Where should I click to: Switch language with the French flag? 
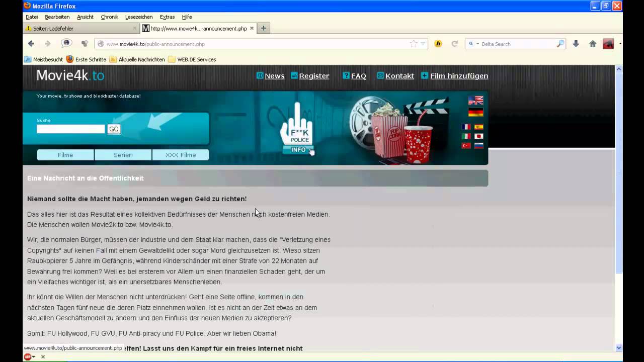(466, 127)
